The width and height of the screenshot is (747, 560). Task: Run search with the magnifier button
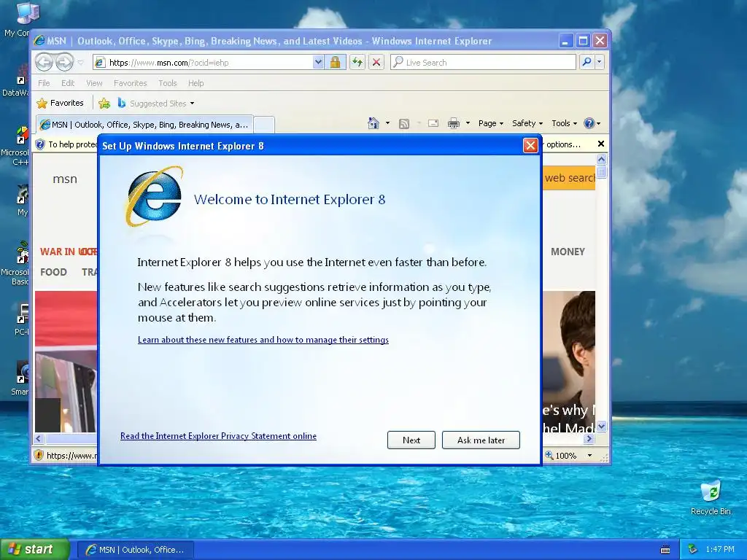587,63
